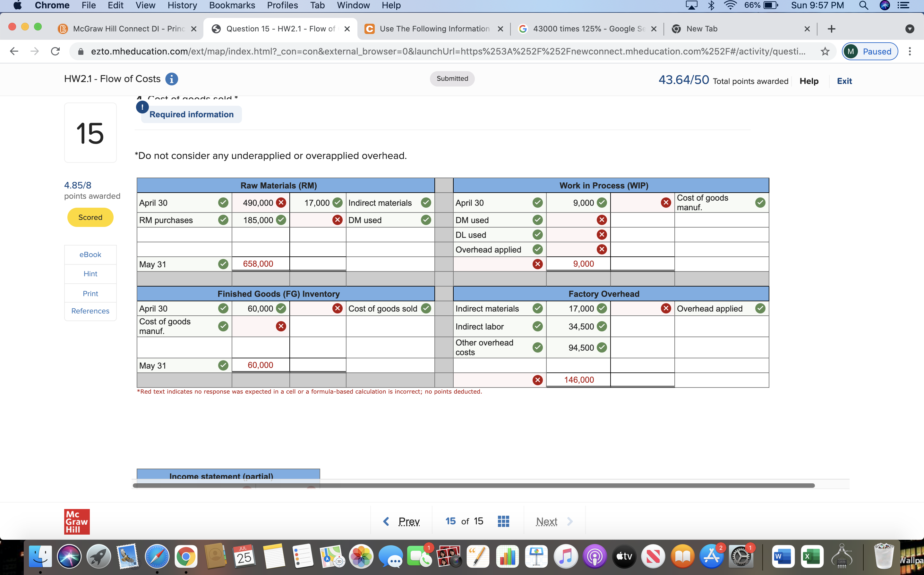Click the green check beside RM purchases

tap(223, 220)
